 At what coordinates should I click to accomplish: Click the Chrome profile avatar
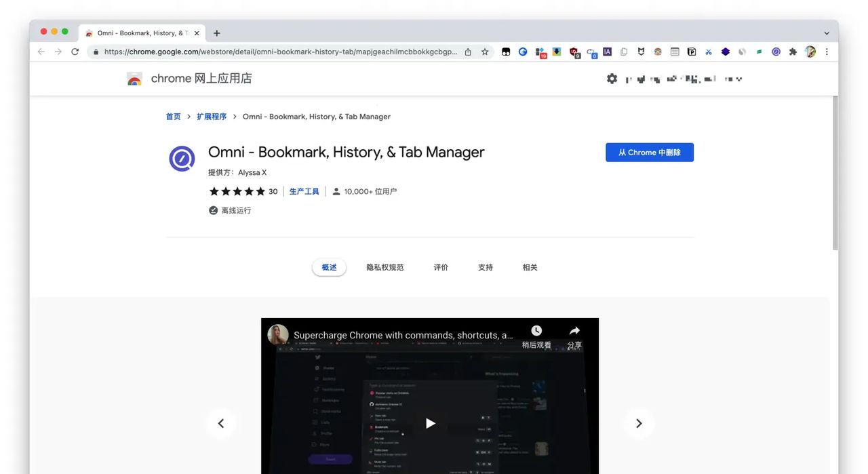coord(810,52)
